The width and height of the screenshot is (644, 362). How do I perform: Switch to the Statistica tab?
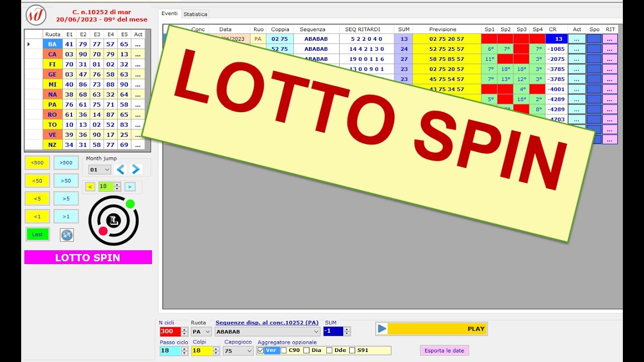[x=195, y=14]
